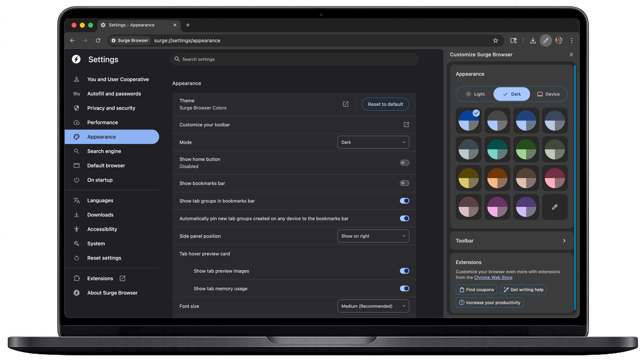The image size is (644, 360).
Task: Close the Customize Surge Browser panel
Action: [x=571, y=54]
